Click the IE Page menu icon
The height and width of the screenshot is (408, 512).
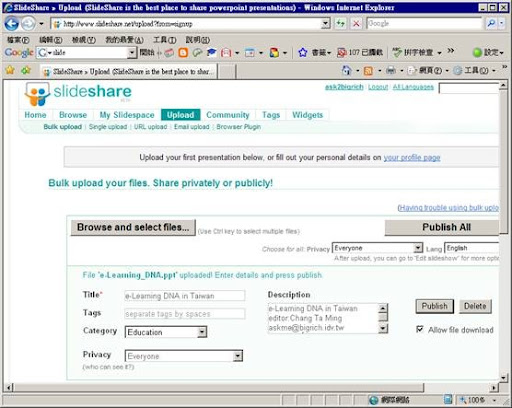(x=412, y=70)
